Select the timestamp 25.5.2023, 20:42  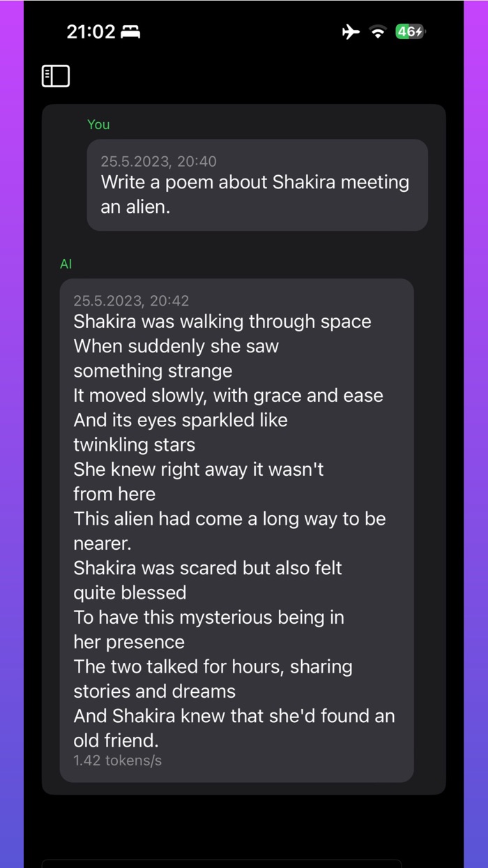[x=131, y=301]
